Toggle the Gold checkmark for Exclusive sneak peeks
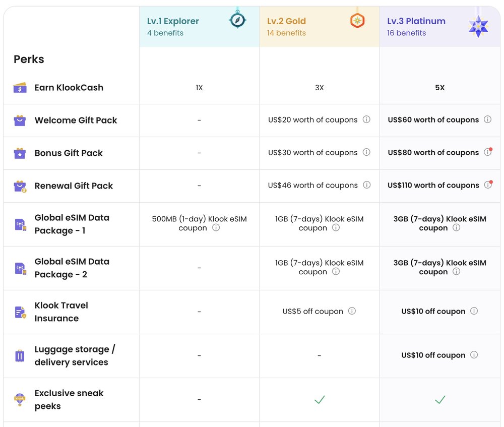 (x=319, y=399)
